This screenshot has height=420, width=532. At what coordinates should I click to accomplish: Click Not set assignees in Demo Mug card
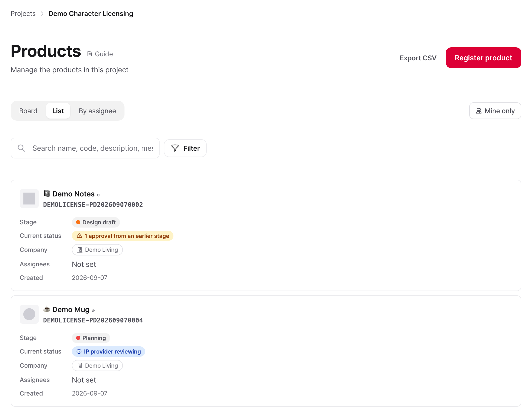pyautogui.click(x=84, y=380)
